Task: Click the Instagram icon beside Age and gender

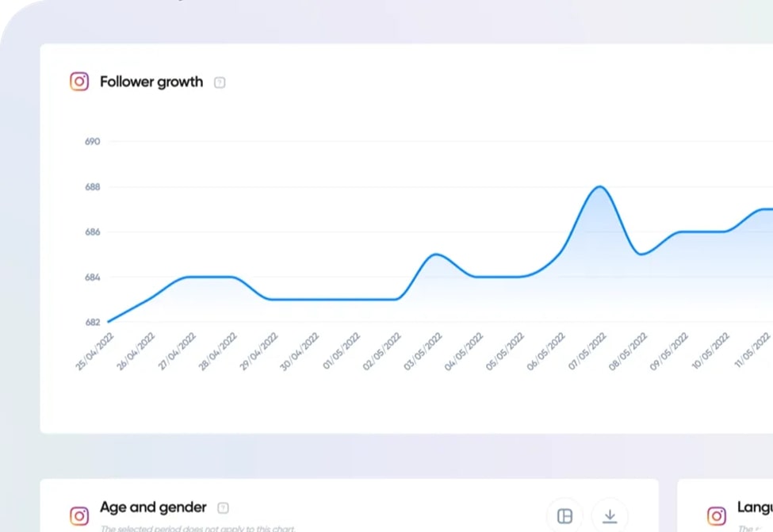Action: tap(79, 515)
